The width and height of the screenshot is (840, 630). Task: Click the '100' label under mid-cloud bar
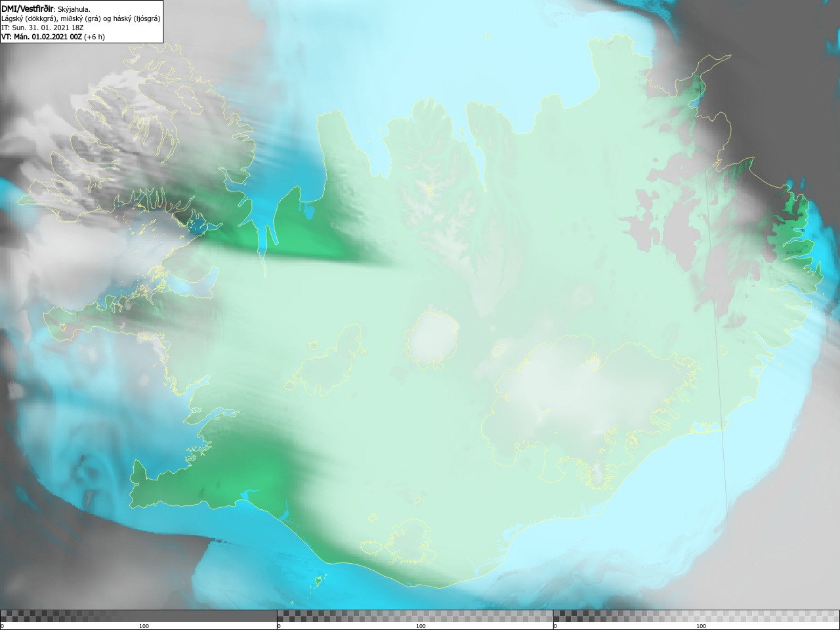click(x=421, y=626)
